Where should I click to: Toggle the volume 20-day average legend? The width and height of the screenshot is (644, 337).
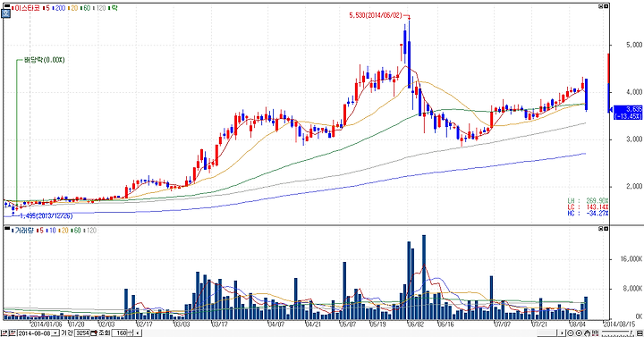coord(63,231)
